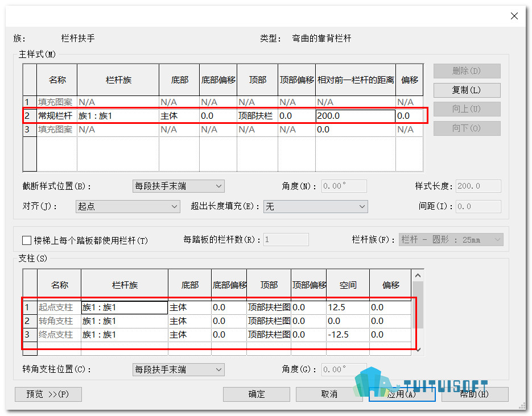The height and width of the screenshot is (416, 532).
Task: Click the 0.0 distance cell in 主样式 row 3
Action: click(355, 130)
